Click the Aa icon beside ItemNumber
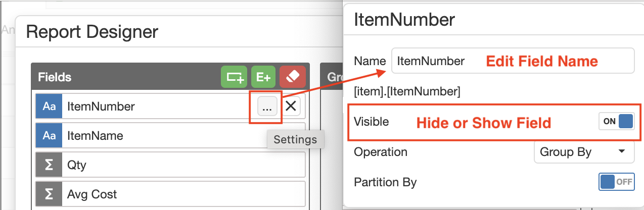The image size is (644, 210). pos(49,107)
